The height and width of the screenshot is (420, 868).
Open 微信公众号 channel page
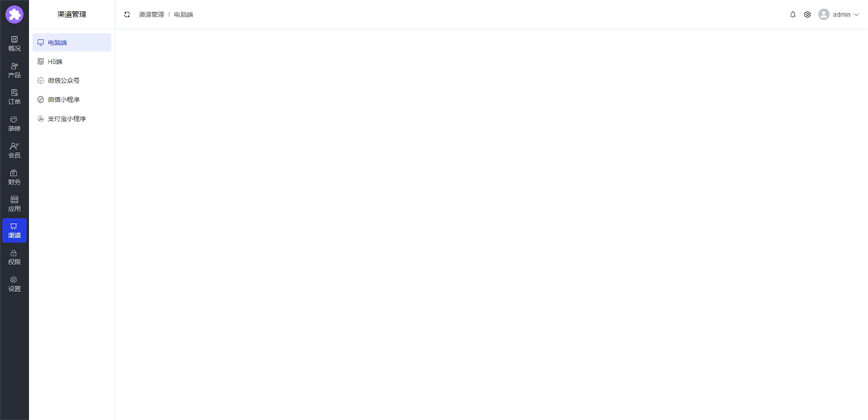tap(72, 80)
